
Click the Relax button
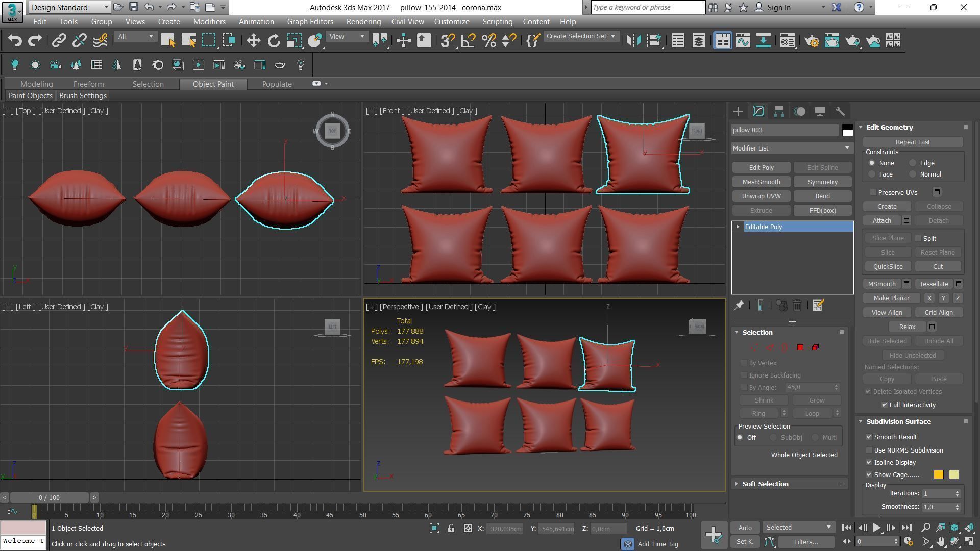pyautogui.click(x=907, y=327)
